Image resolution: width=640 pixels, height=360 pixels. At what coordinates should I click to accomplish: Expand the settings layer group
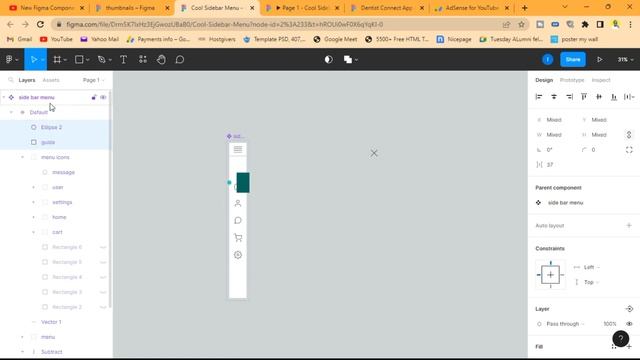pos(33,202)
